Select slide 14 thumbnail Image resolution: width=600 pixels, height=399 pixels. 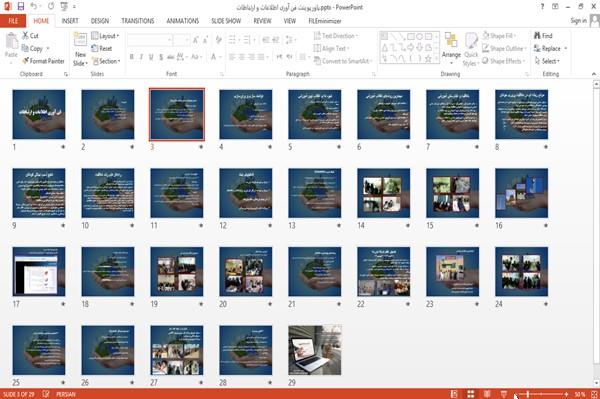[x=383, y=193]
